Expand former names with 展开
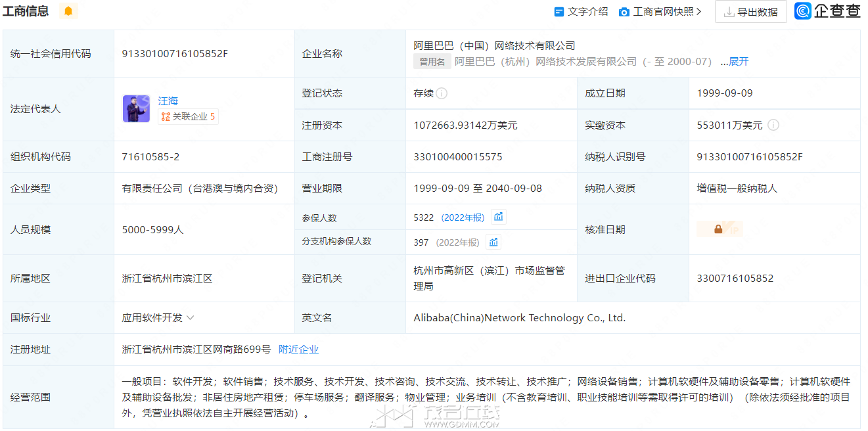Image resolution: width=868 pixels, height=431 pixels. [x=739, y=62]
